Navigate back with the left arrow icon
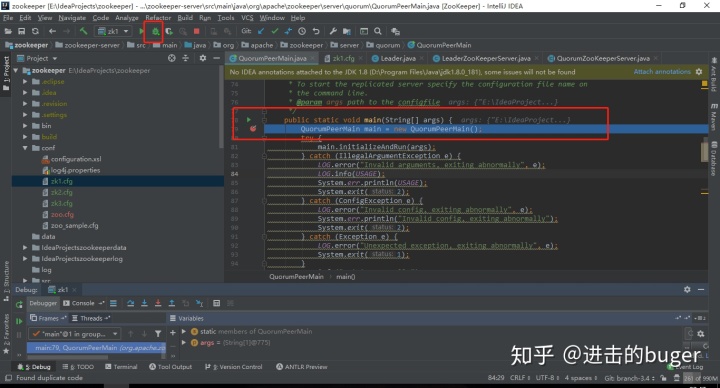Screen dimensions: 720x388 pos(52,31)
